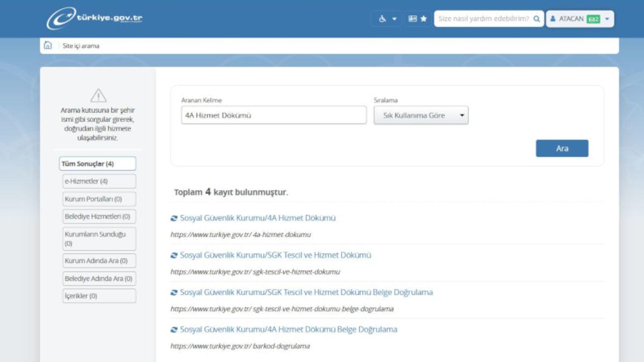
Task: Click the türkiye.gov.tr logo
Action: point(94,18)
